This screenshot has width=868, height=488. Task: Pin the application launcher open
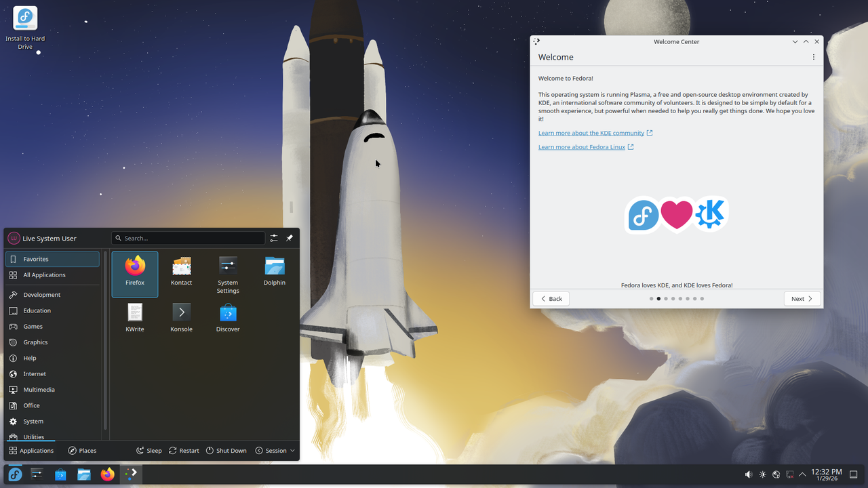[x=290, y=238]
